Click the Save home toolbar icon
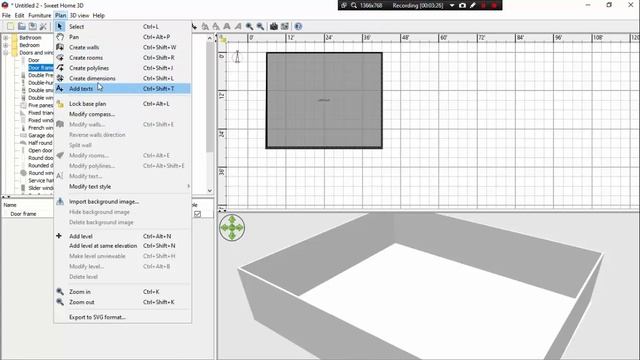Screen dimensions: 640x360 (x=32, y=27)
